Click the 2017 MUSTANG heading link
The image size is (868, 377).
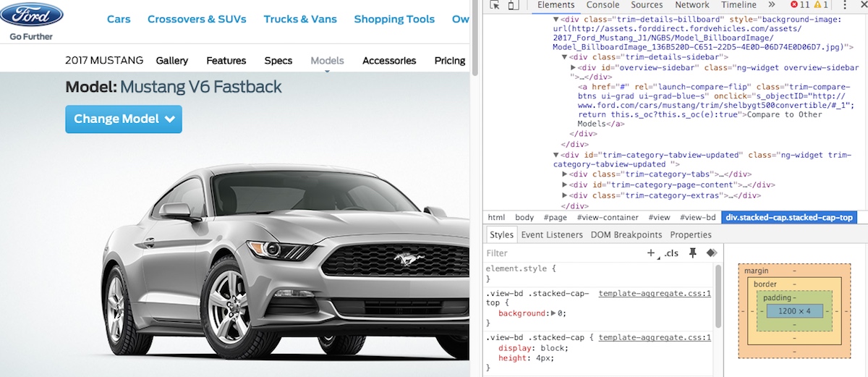(104, 61)
